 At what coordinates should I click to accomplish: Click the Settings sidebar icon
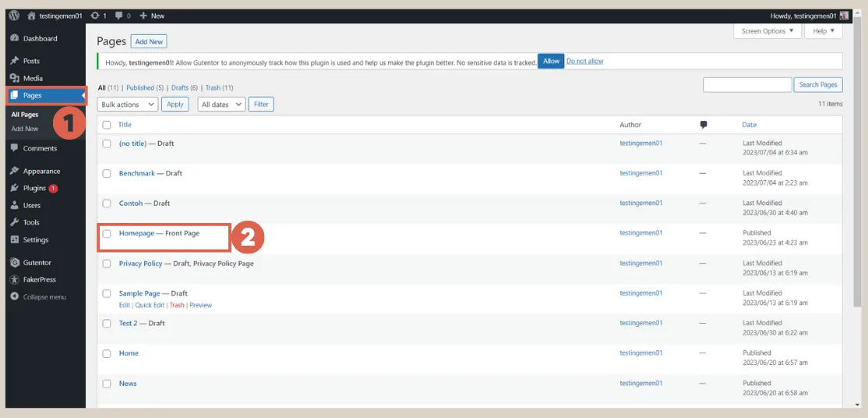[15, 239]
